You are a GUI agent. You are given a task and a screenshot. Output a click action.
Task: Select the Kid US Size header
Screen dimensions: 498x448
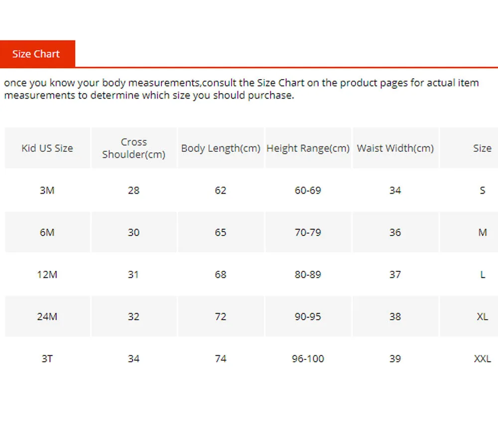point(47,148)
